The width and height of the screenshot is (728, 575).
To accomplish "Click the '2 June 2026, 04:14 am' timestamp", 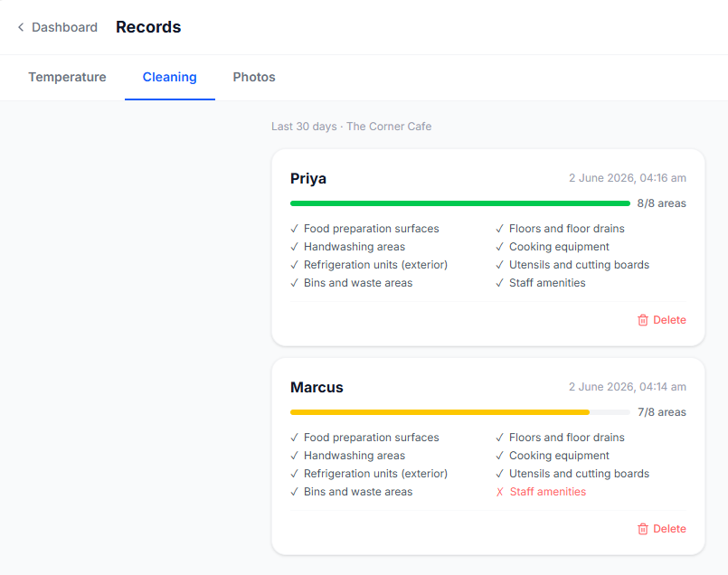I will (628, 387).
